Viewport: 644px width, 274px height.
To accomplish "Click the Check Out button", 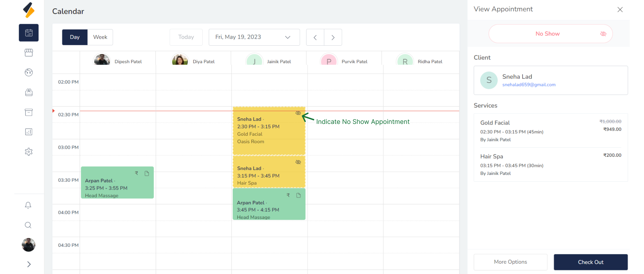I will pos(590,262).
